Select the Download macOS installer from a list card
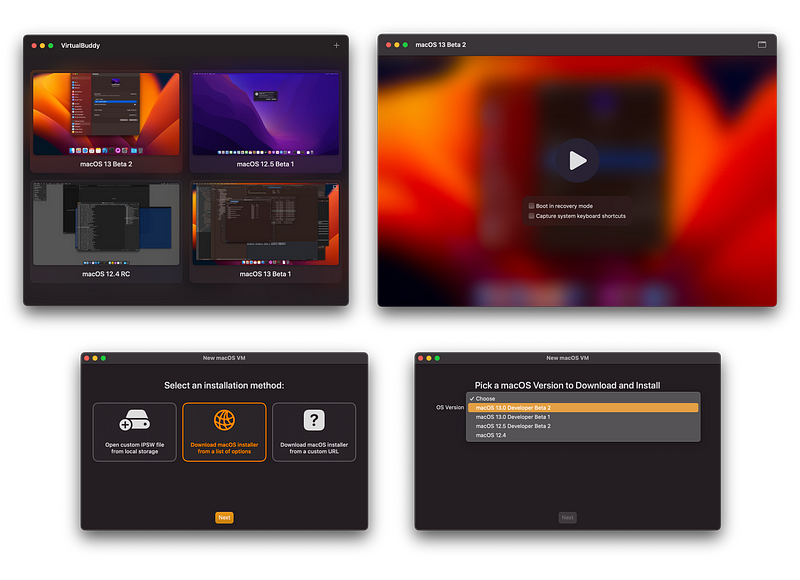Screen dimensions: 800x580 224,432
